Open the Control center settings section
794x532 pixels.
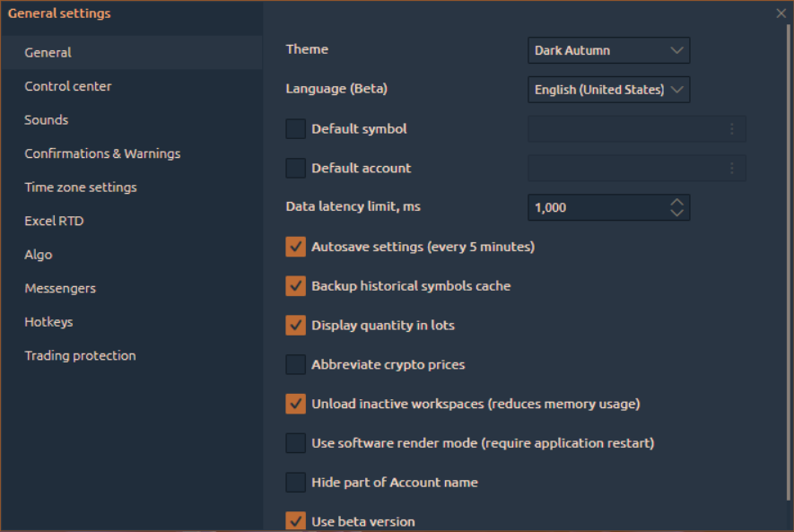pos(68,86)
